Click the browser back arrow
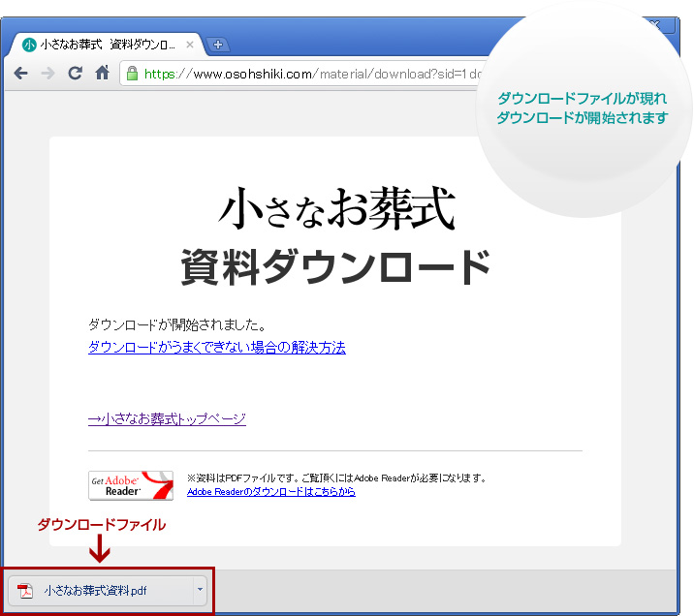 [x=20, y=73]
